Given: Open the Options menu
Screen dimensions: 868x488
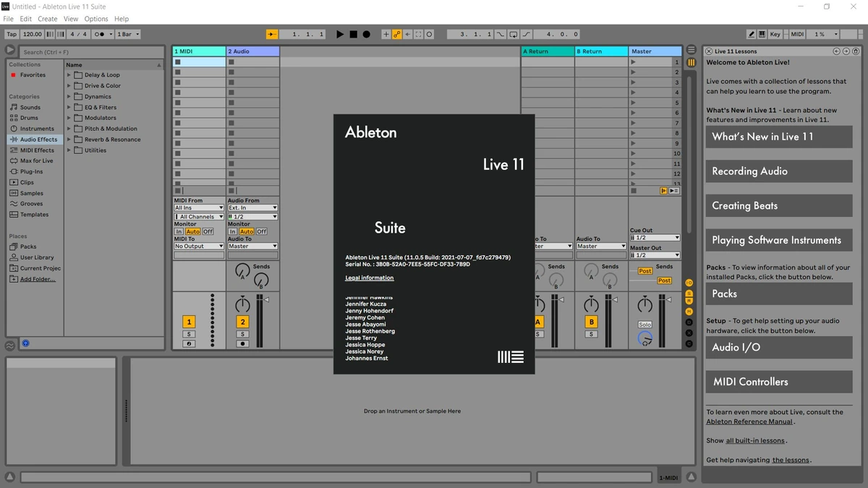Looking at the screenshot, I should [x=96, y=19].
